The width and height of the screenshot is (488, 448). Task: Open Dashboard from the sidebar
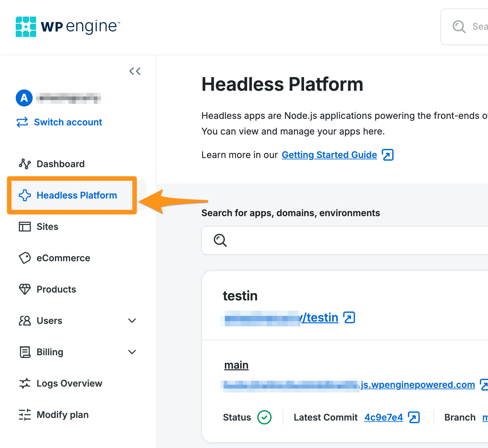pyautogui.click(x=60, y=164)
